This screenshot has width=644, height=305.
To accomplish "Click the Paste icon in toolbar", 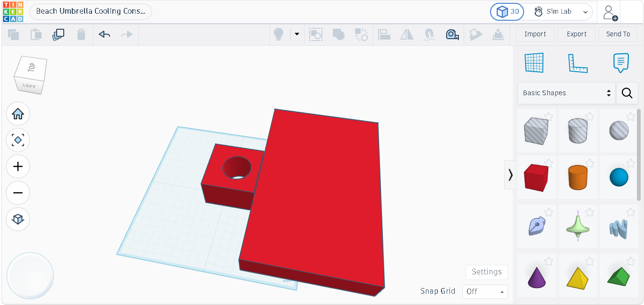I will coord(36,34).
